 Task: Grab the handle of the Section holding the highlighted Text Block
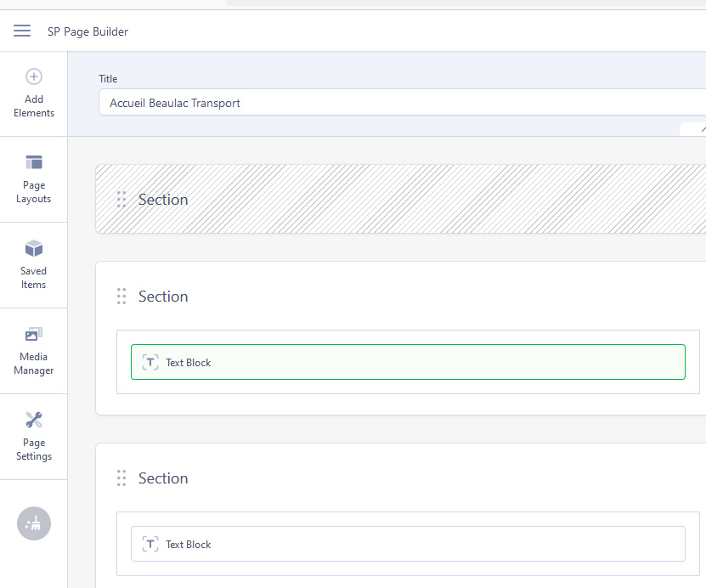click(121, 297)
